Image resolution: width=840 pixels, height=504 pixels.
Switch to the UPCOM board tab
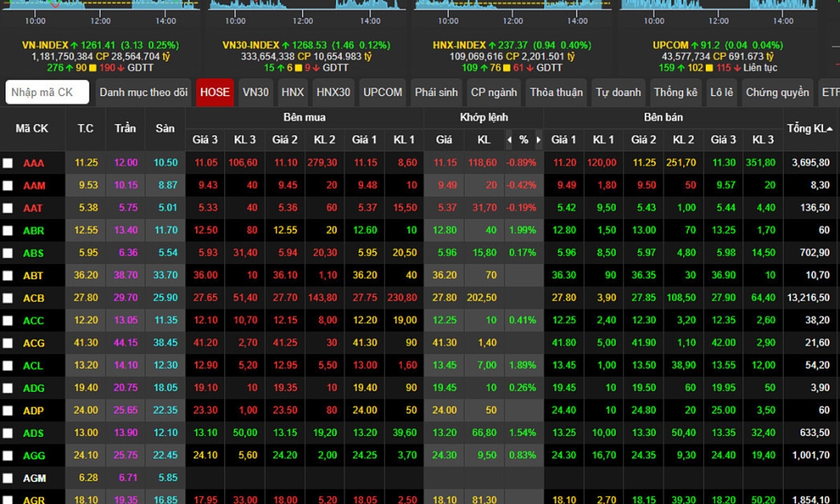(382, 93)
